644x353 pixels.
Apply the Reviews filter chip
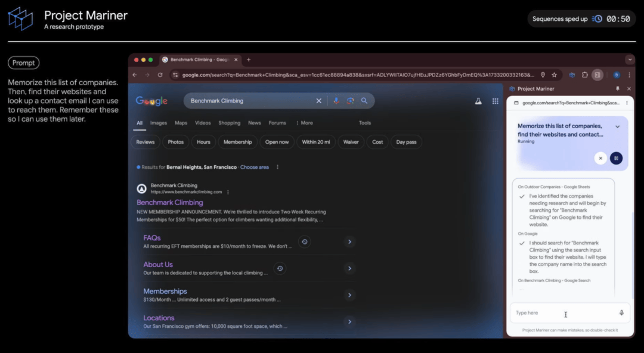click(145, 142)
